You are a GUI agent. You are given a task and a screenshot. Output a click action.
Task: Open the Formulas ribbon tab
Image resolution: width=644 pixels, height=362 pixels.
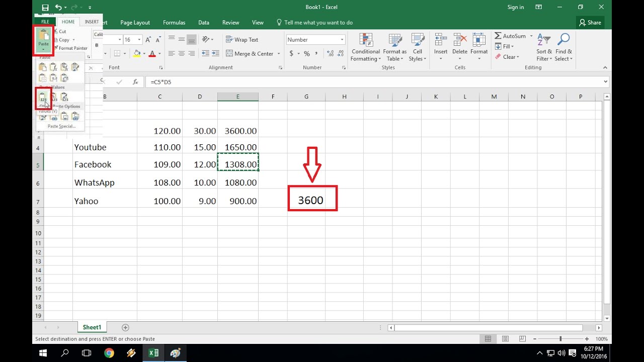174,23
